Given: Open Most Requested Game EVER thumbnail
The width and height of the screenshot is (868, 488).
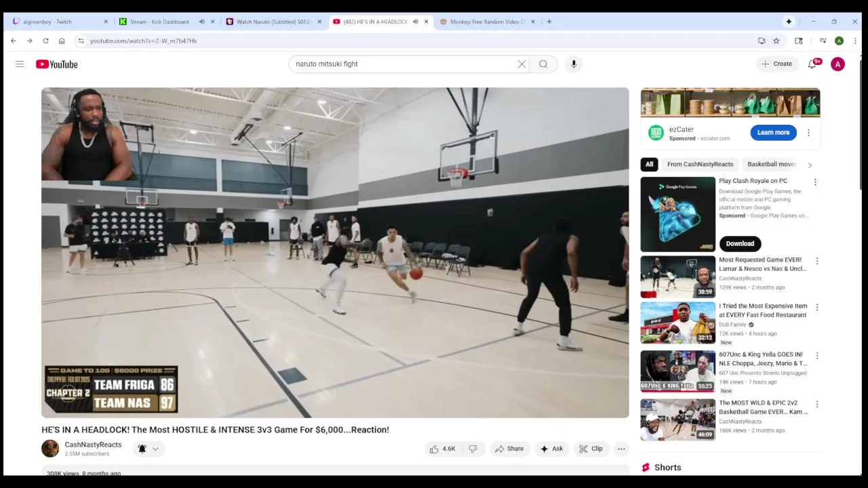Looking at the screenshot, I should [678, 277].
